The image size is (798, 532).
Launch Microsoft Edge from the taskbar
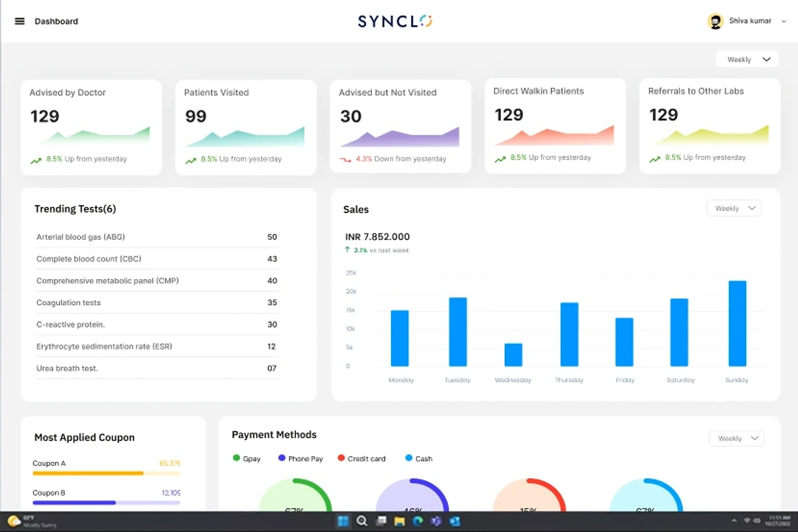coord(418,521)
